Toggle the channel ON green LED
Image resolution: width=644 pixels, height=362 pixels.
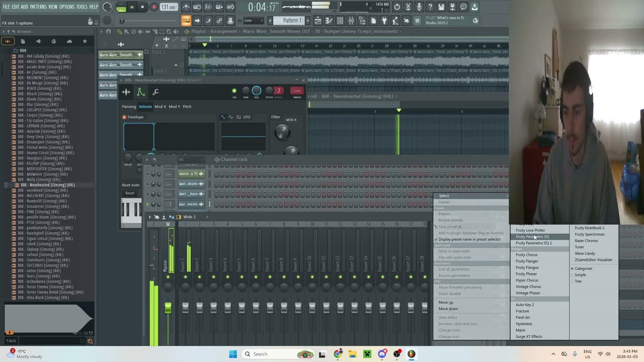(x=234, y=91)
